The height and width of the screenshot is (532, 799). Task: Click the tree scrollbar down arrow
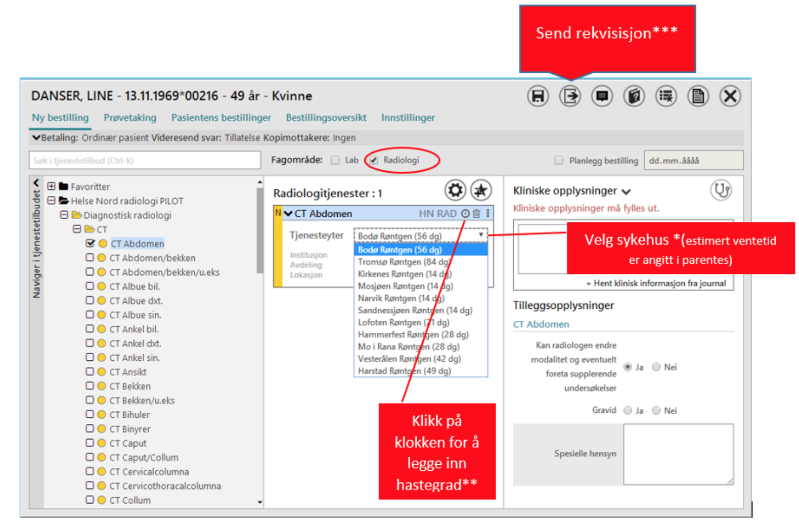260,502
